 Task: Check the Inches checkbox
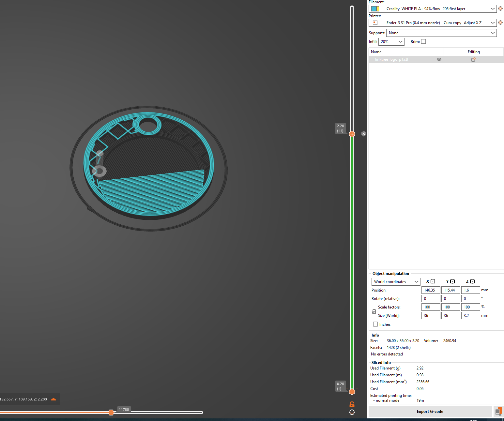pos(375,324)
